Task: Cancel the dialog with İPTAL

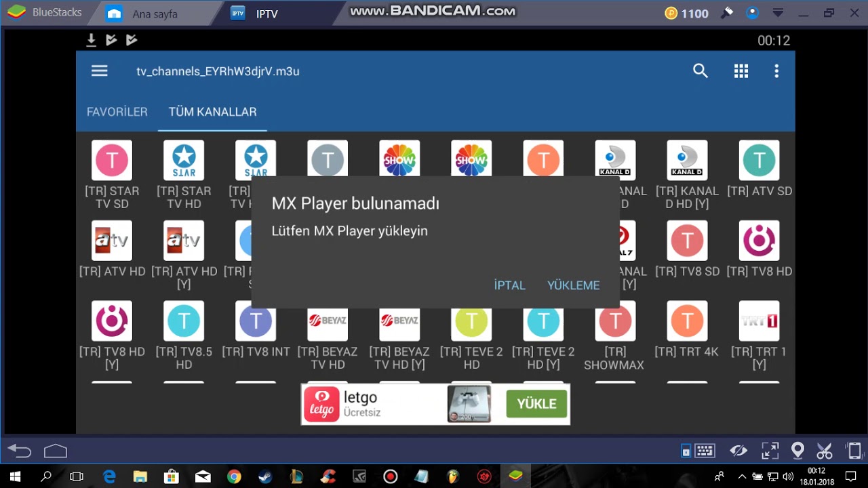Action: (510, 285)
